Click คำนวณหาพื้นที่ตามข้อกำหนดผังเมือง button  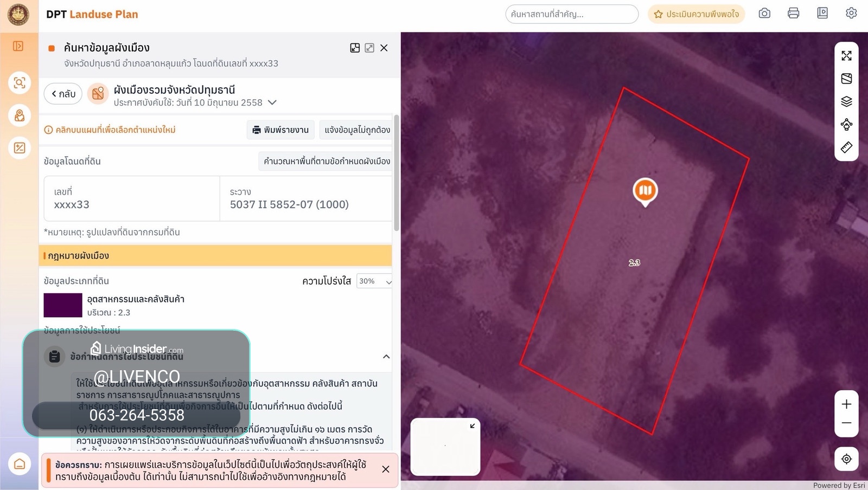click(326, 162)
